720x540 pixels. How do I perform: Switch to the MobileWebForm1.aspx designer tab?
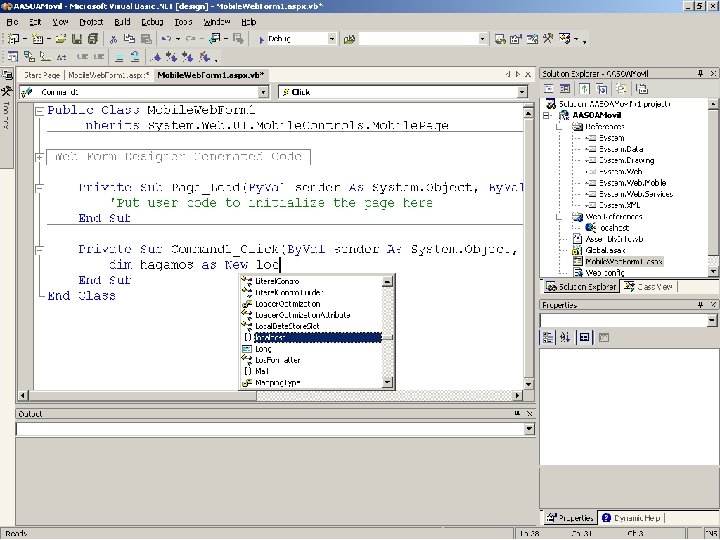109,75
